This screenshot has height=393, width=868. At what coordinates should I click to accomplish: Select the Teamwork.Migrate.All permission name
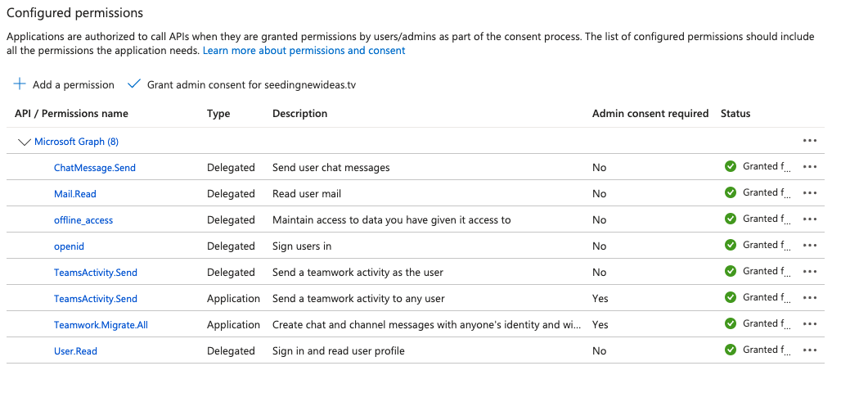tap(101, 325)
